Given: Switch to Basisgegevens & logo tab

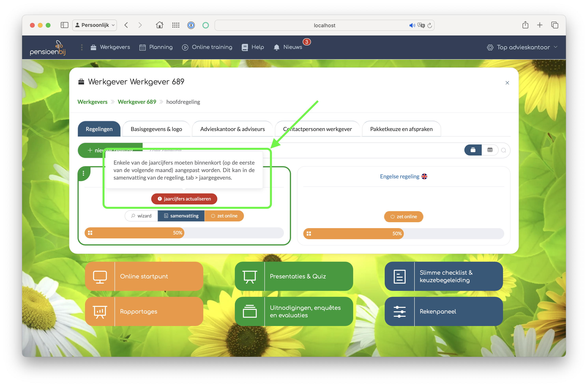Looking at the screenshot, I should 156,129.
